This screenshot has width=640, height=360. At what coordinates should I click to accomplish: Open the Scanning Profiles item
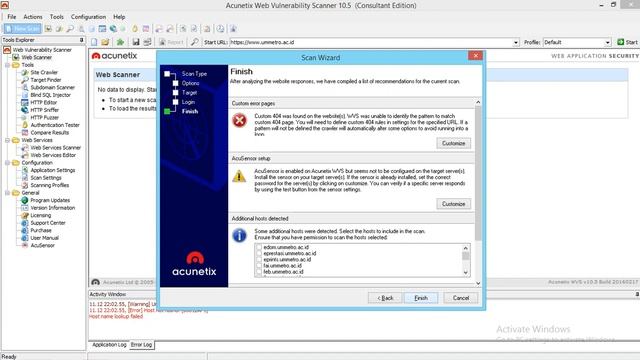pos(49,185)
